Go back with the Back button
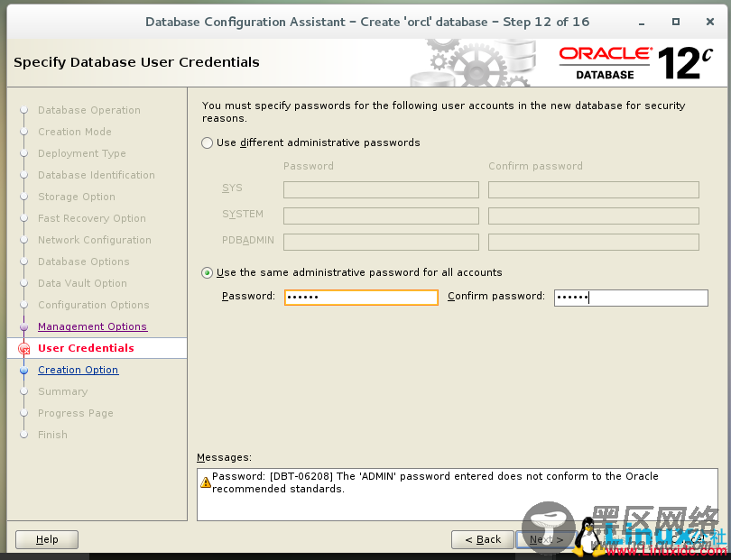Viewport: 731px width, 560px height. 483,539
